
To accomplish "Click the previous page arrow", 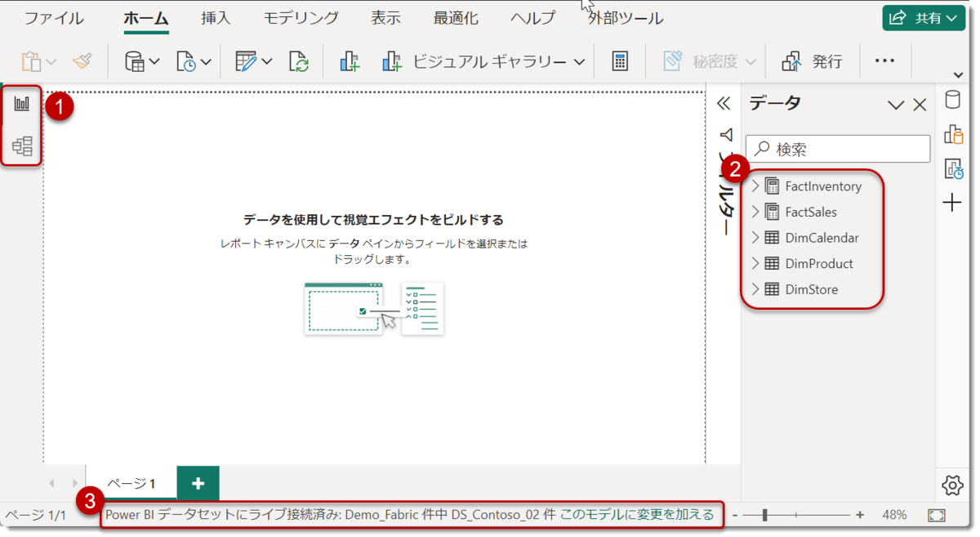I will click(x=51, y=483).
